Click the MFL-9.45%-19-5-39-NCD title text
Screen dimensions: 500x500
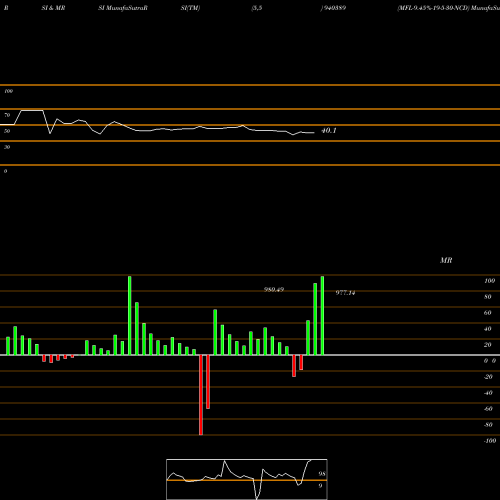[433, 8]
